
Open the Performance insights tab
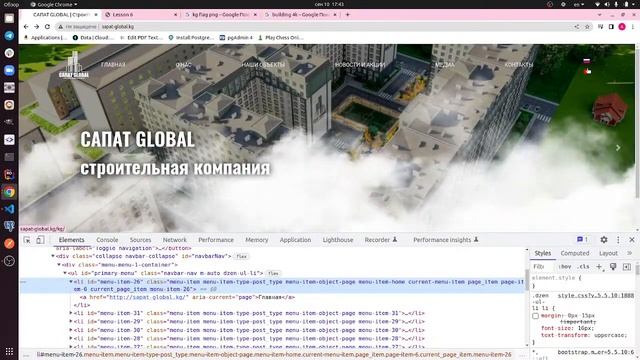(446, 240)
